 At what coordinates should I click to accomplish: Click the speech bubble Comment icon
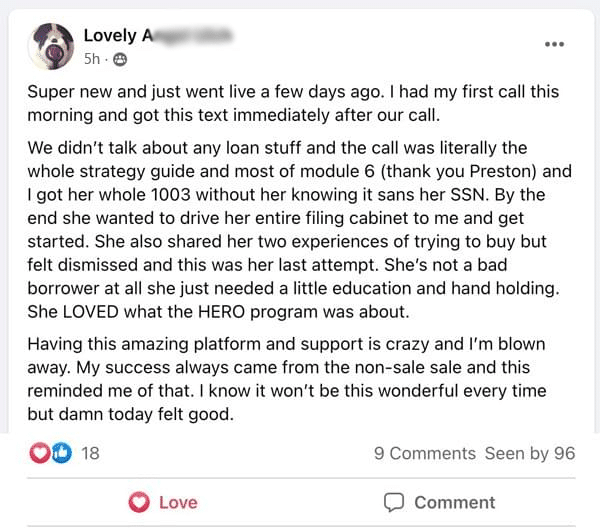(394, 502)
